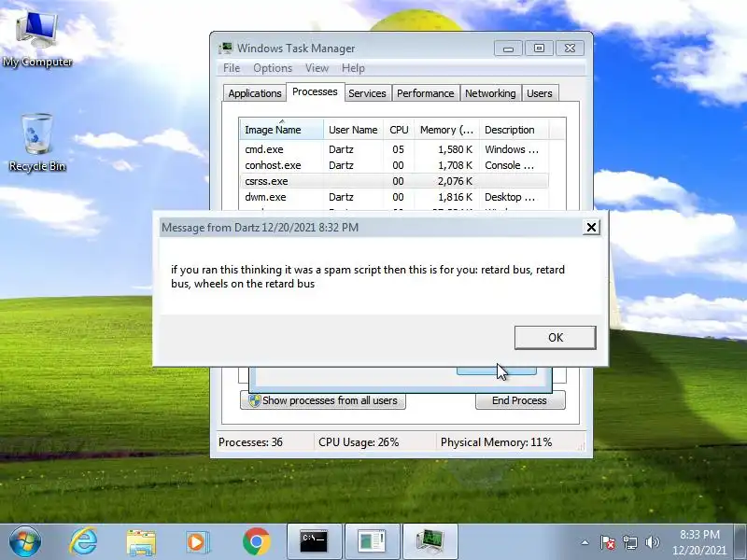This screenshot has width=747, height=560.
Task: Click Show processes from all users
Action: coord(323,400)
